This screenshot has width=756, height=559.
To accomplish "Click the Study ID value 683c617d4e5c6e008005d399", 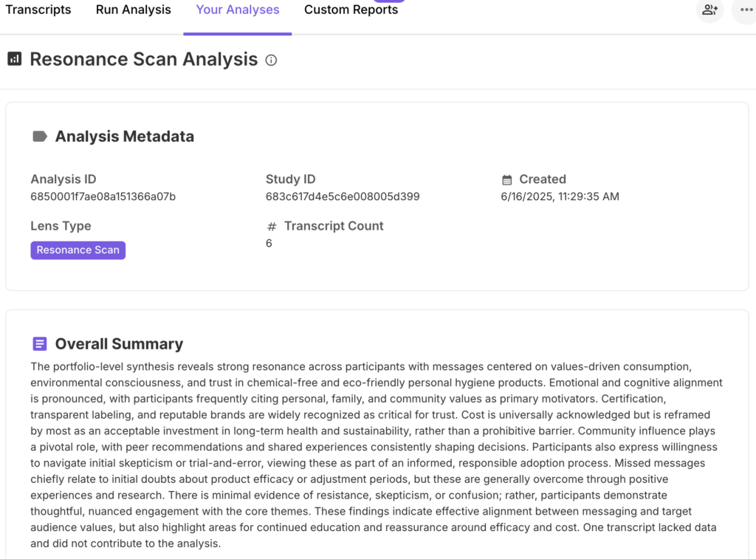I will click(x=343, y=196).
